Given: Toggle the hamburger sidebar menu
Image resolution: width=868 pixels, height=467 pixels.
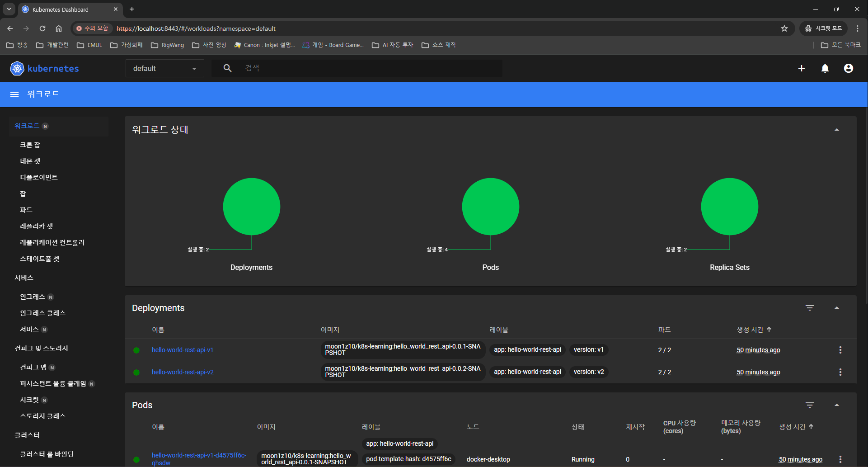Looking at the screenshot, I should click(14, 94).
